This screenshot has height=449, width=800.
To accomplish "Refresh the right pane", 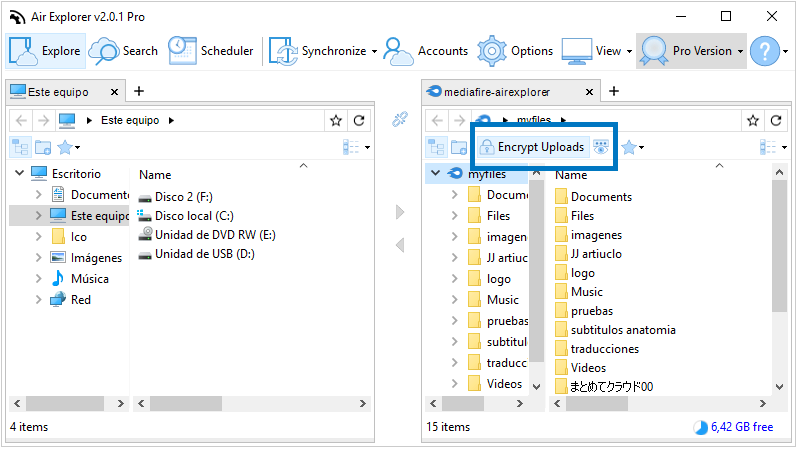I will click(776, 120).
